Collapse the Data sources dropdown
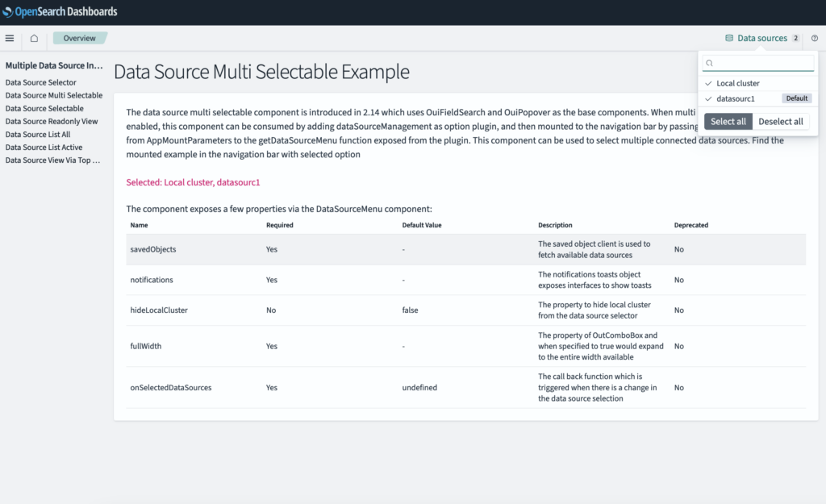826x504 pixels. 761,38
